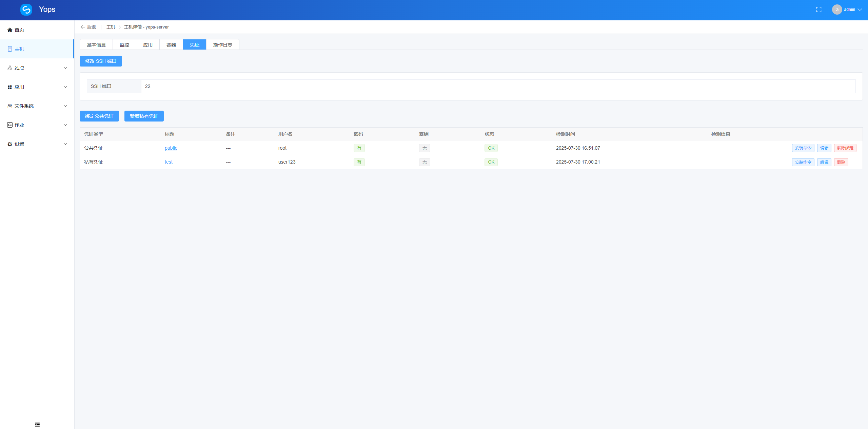Click the admin avatar icon

click(837, 10)
